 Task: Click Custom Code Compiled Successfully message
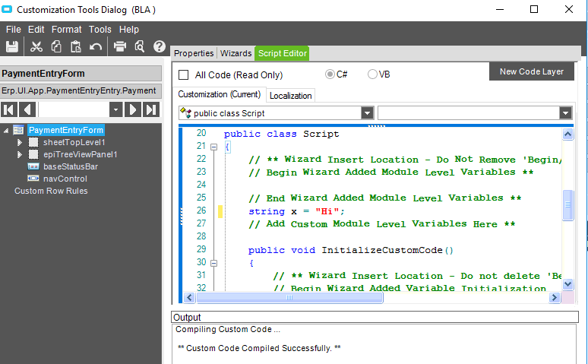[259, 348]
